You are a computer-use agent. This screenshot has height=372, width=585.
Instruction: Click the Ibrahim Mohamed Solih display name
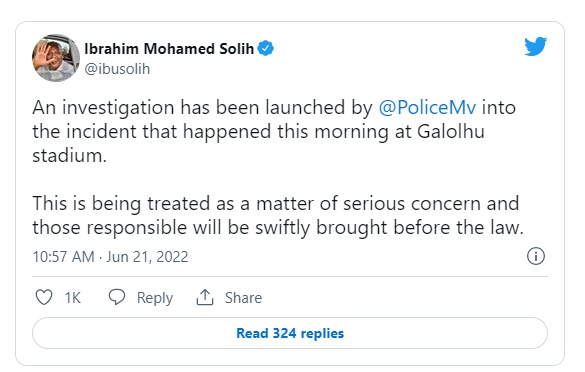tap(169, 49)
